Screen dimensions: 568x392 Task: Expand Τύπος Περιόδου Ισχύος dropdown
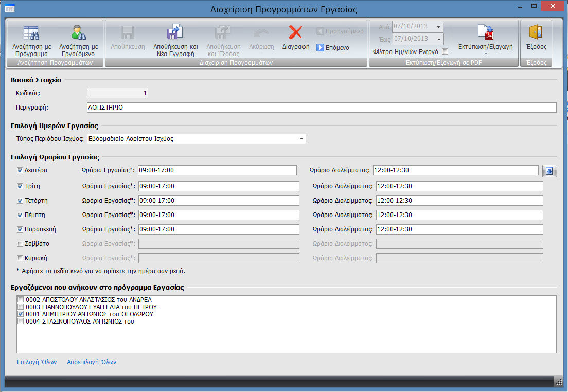[301, 139]
